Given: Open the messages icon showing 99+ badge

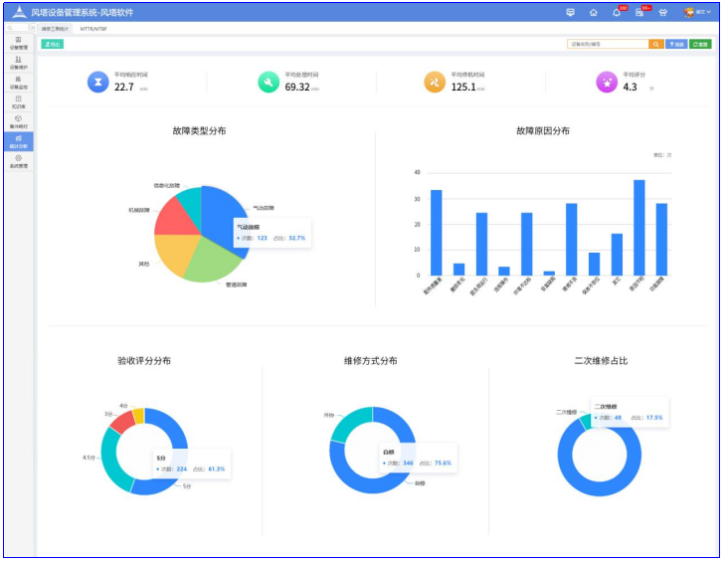Looking at the screenshot, I should (x=640, y=13).
